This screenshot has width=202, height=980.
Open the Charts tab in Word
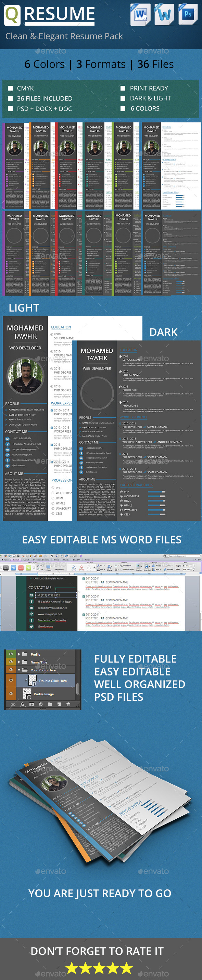pyautogui.click(x=66, y=560)
